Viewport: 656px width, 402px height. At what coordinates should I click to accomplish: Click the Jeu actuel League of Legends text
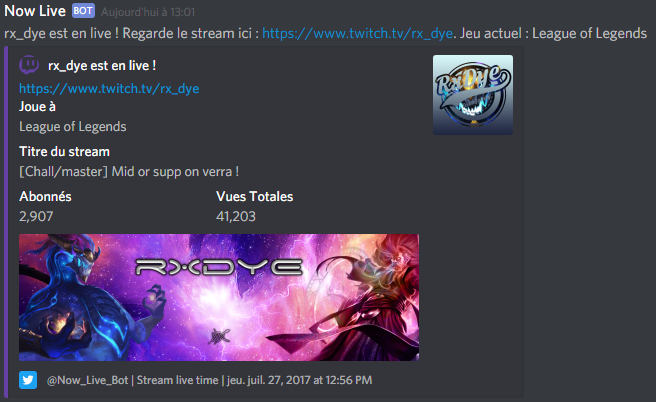click(554, 33)
